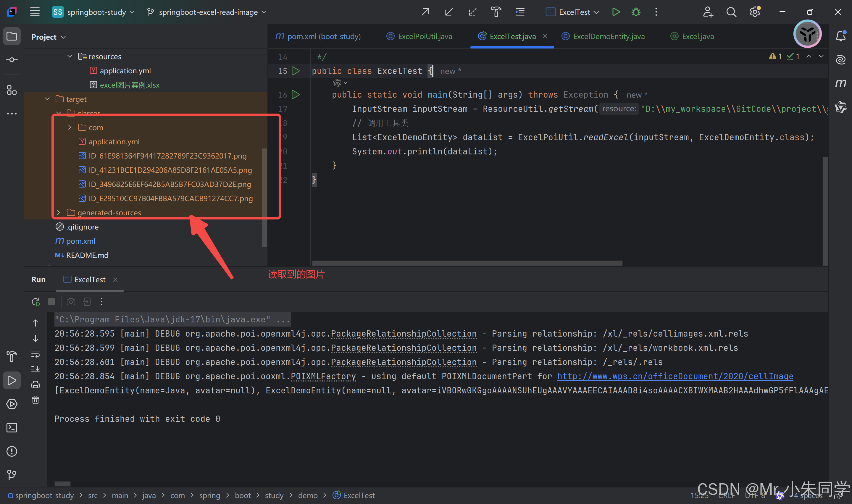Open the Commit tool window icon
This screenshot has width=852, height=504.
point(12,60)
